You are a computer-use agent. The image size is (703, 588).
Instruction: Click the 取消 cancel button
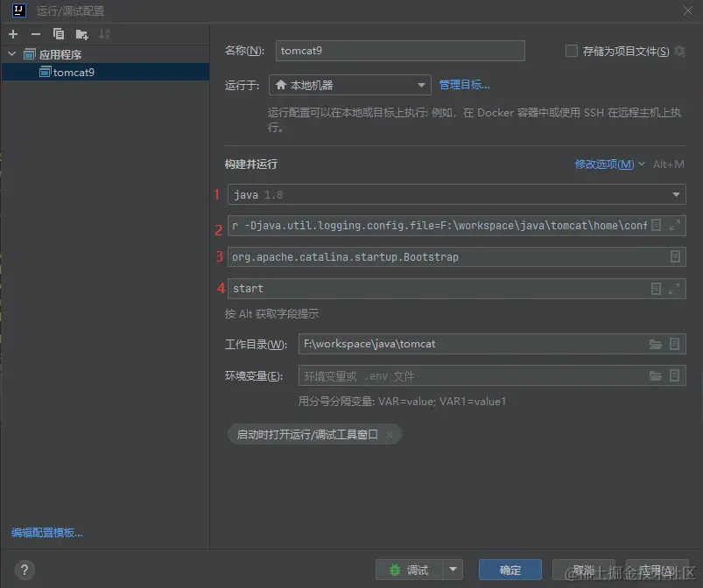point(584,570)
